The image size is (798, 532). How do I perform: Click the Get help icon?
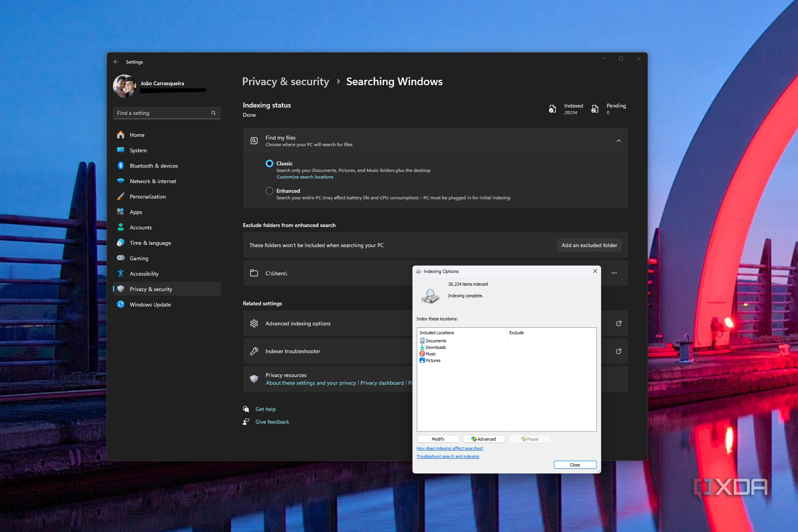tap(246, 409)
